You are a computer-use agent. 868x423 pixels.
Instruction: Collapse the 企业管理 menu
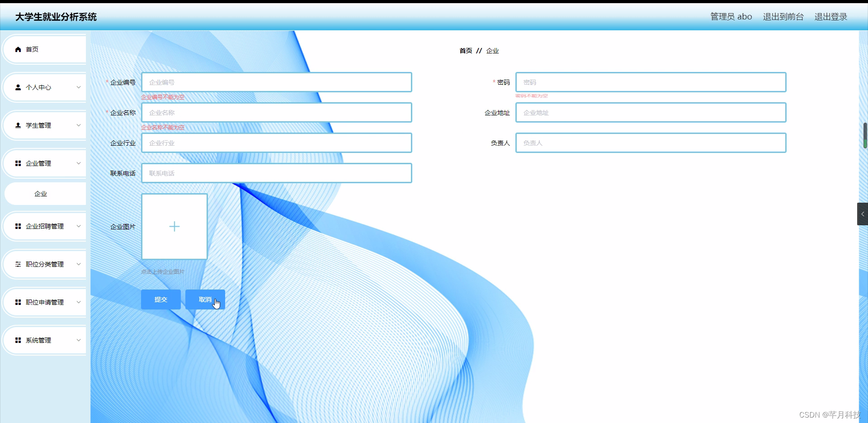click(x=79, y=163)
